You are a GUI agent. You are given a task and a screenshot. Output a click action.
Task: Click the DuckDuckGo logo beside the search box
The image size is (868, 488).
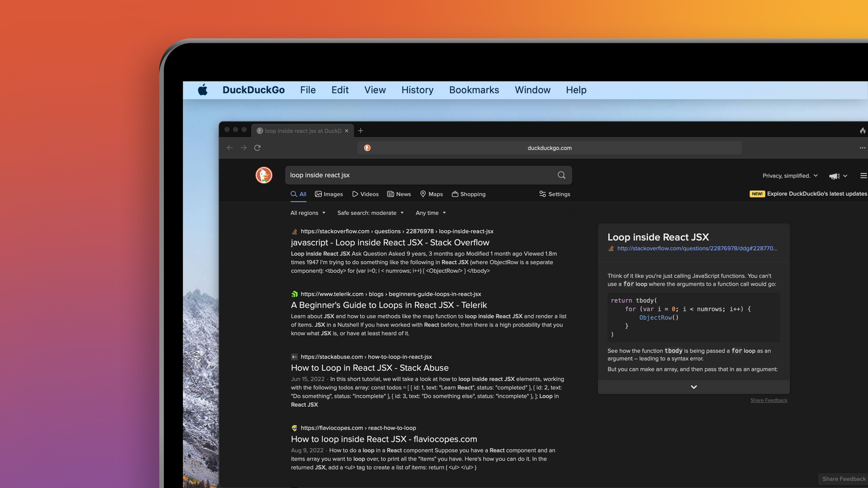point(264,175)
